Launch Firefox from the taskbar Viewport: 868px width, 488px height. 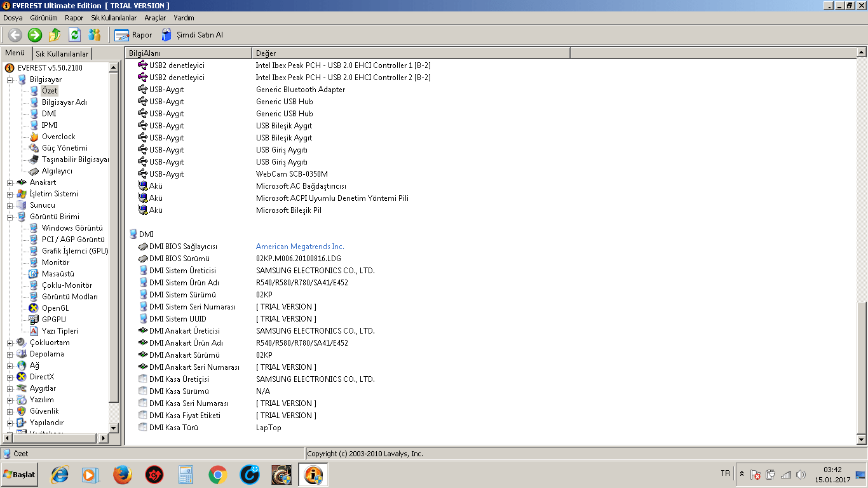(x=122, y=475)
